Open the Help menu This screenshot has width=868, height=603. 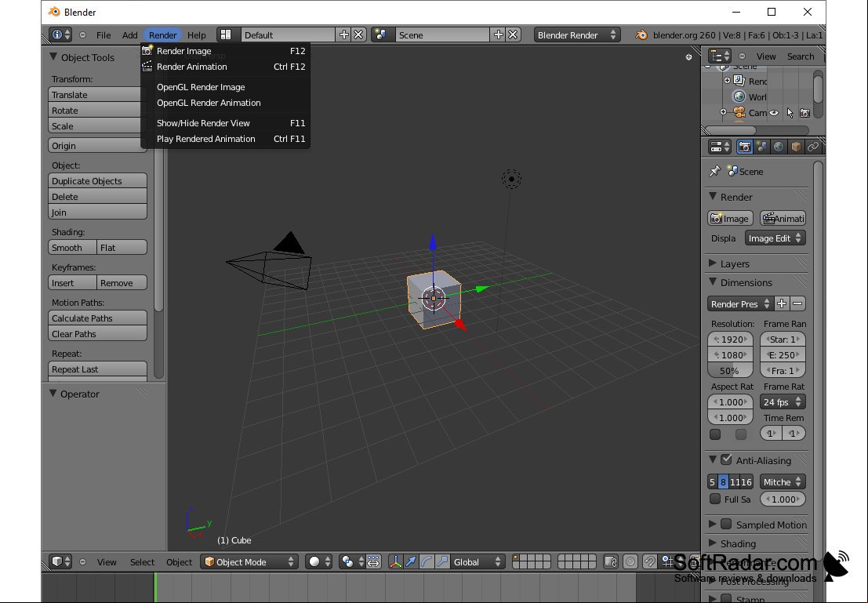pos(197,35)
